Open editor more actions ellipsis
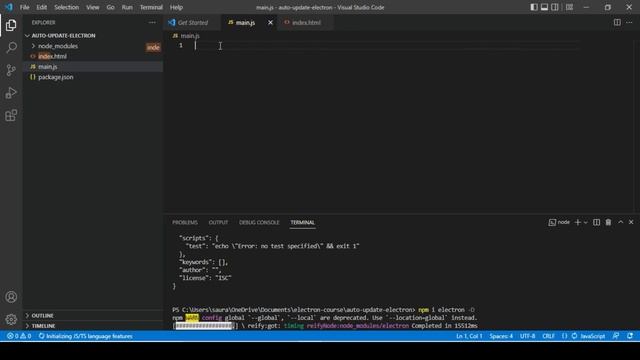640x360 pixels. pyautogui.click(x=629, y=22)
